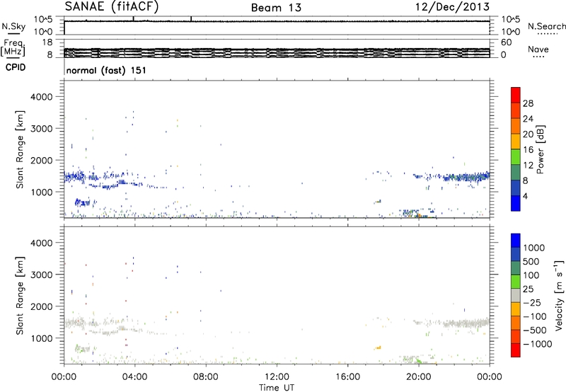
Task: Click the Power [dB] colorbar title
Action: pyautogui.click(x=540, y=149)
